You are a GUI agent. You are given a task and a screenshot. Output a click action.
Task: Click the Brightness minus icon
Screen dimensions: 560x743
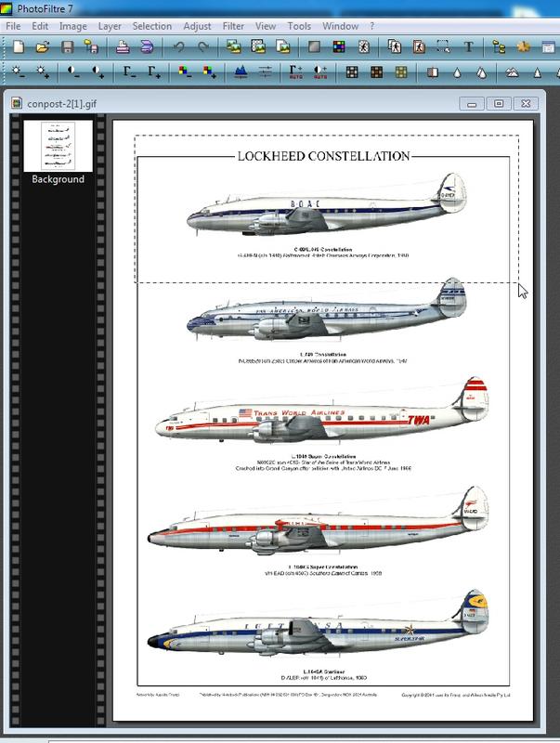19,72
